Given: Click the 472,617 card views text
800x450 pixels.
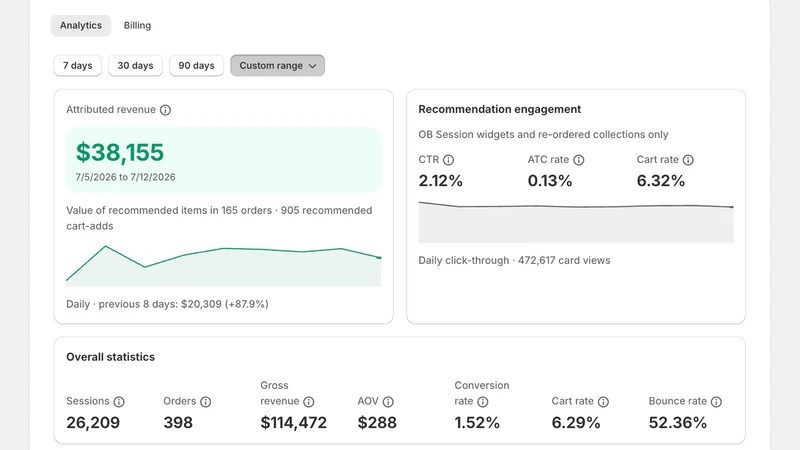Looking at the screenshot, I should point(564,260).
